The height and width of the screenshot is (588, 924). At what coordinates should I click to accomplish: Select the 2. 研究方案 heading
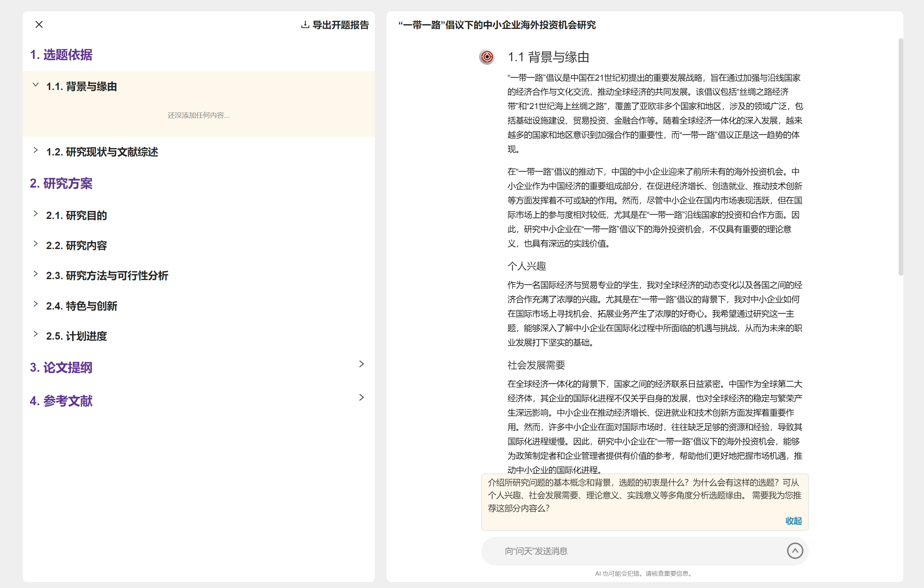61,184
